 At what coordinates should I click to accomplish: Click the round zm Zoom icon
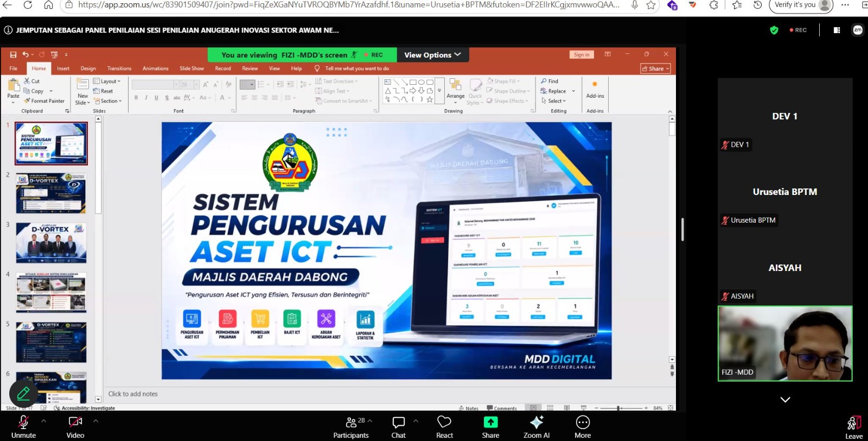(858, 30)
